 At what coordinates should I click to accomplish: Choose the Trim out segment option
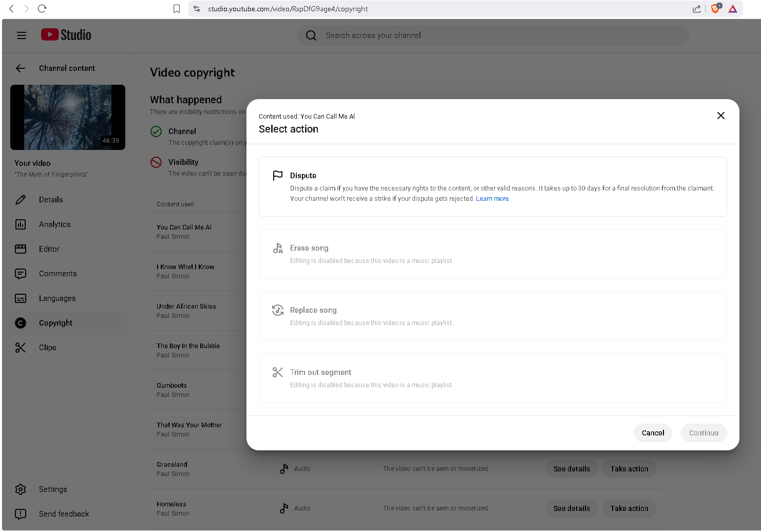pos(492,378)
